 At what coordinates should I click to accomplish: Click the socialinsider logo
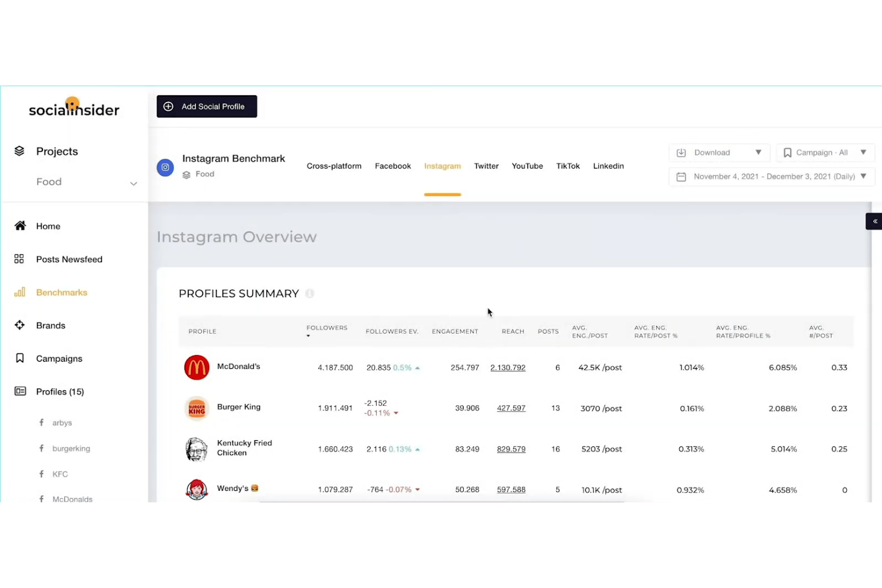point(74,108)
